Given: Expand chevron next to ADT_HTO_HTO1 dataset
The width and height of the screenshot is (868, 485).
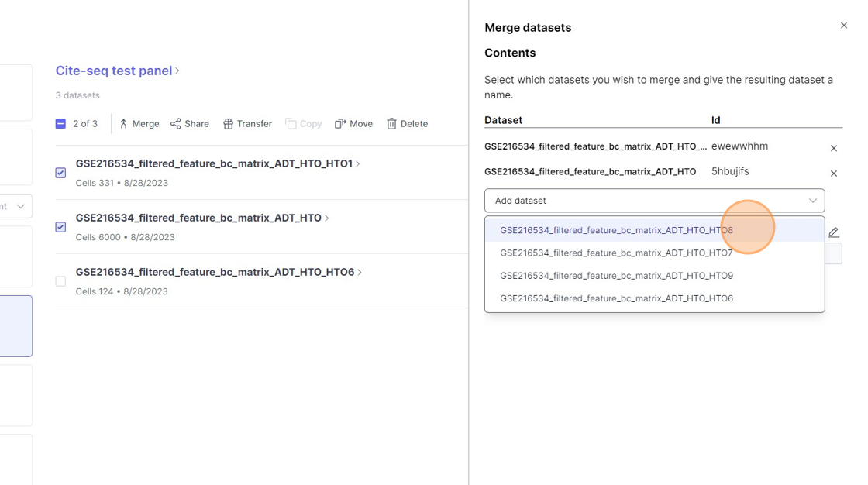Looking at the screenshot, I should click(358, 164).
